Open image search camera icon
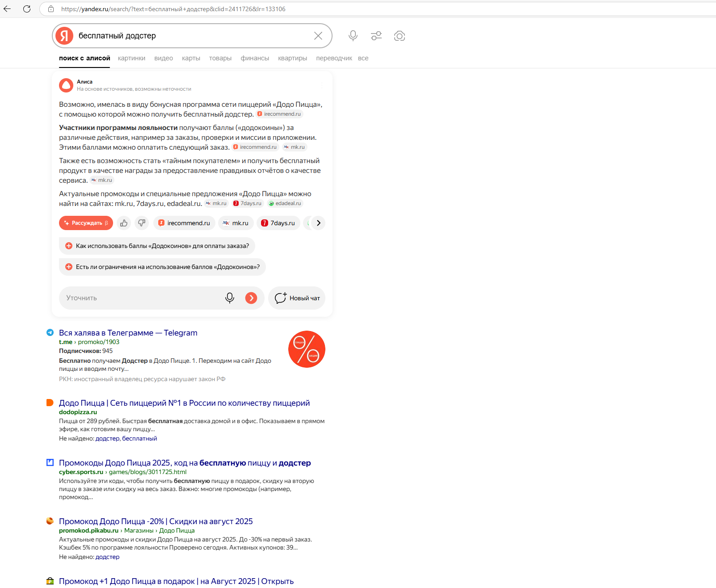 (x=400, y=36)
